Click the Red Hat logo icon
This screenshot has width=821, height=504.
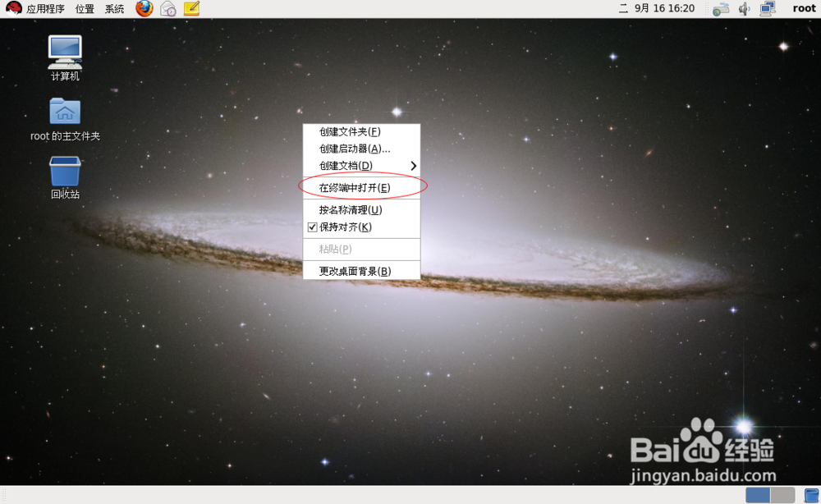tap(14, 8)
